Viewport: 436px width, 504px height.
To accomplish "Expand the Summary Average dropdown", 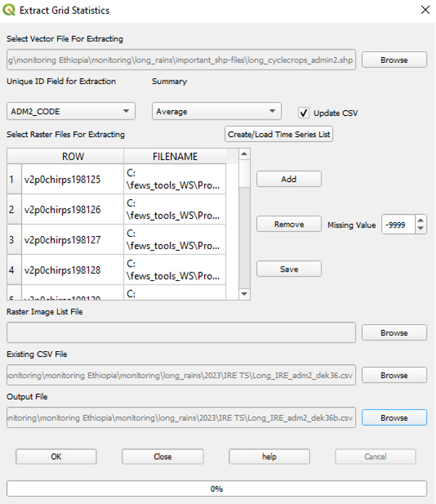I will 217,112.
